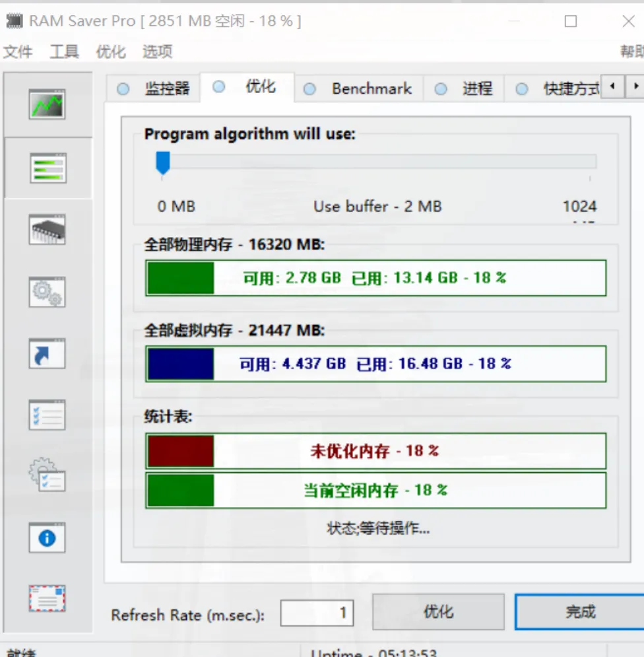Open the 选项 menu
Viewport: 644px width, 657px height.
(x=157, y=52)
